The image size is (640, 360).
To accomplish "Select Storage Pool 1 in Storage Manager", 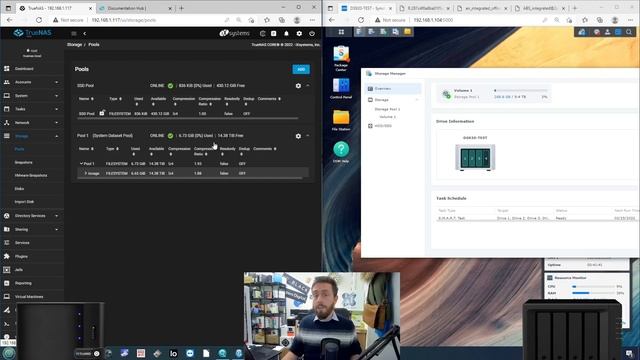I will point(387,109).
